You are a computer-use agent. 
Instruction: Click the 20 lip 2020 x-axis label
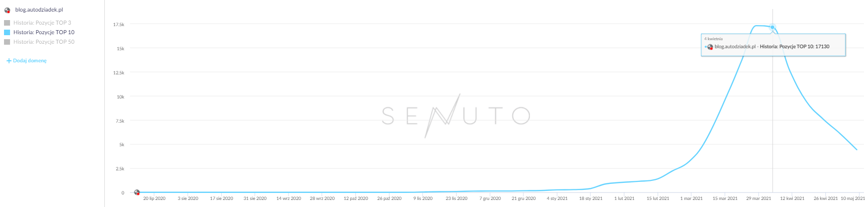tap(154, 198)
